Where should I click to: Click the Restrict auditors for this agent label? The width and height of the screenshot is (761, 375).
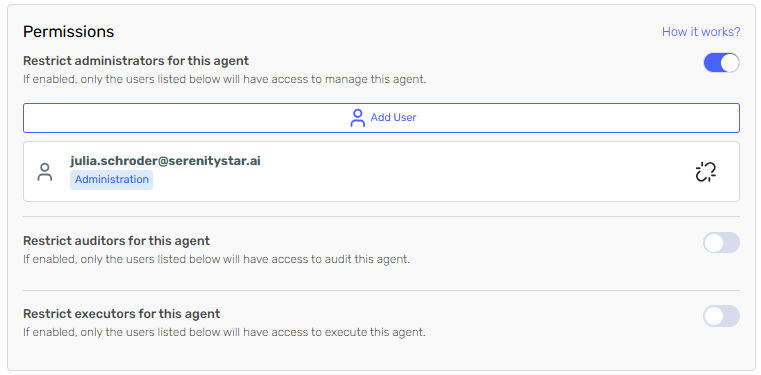116,241
